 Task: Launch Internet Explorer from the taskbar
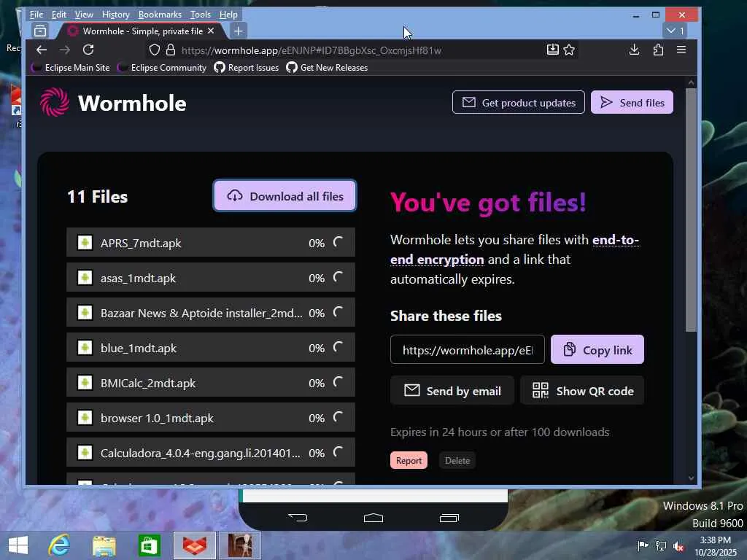coord(60,545)
